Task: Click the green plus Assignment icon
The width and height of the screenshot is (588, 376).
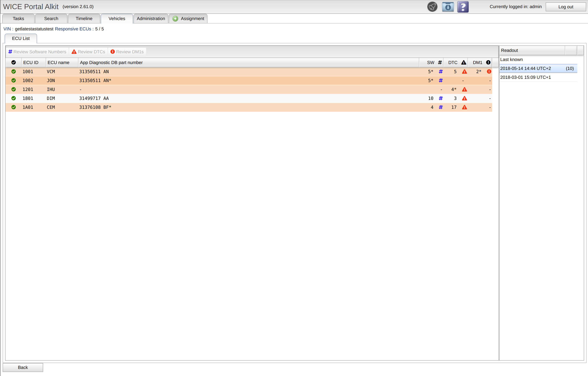Action: [175, 19]
